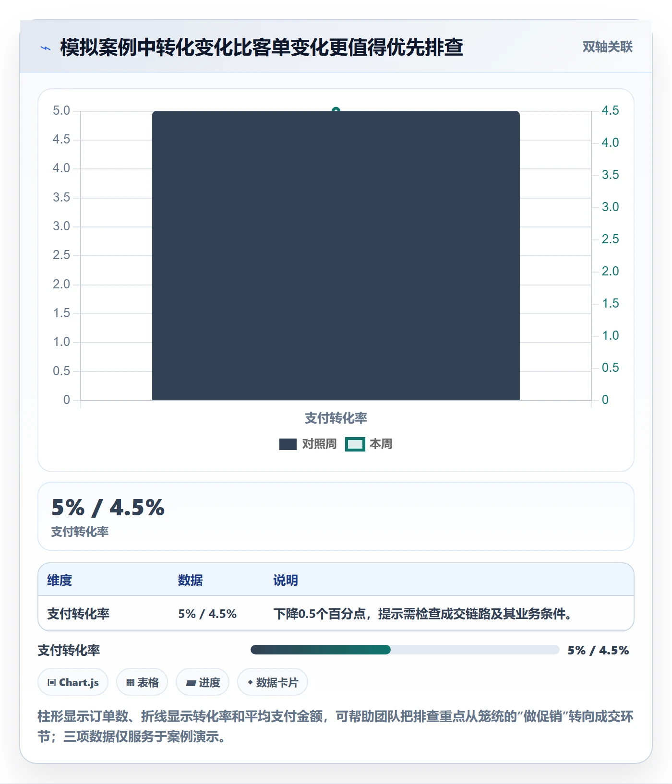The height and width of the screenshot is (784, 672).
Task: Toggle the 对照周 legend swatch
Action: 288,444
